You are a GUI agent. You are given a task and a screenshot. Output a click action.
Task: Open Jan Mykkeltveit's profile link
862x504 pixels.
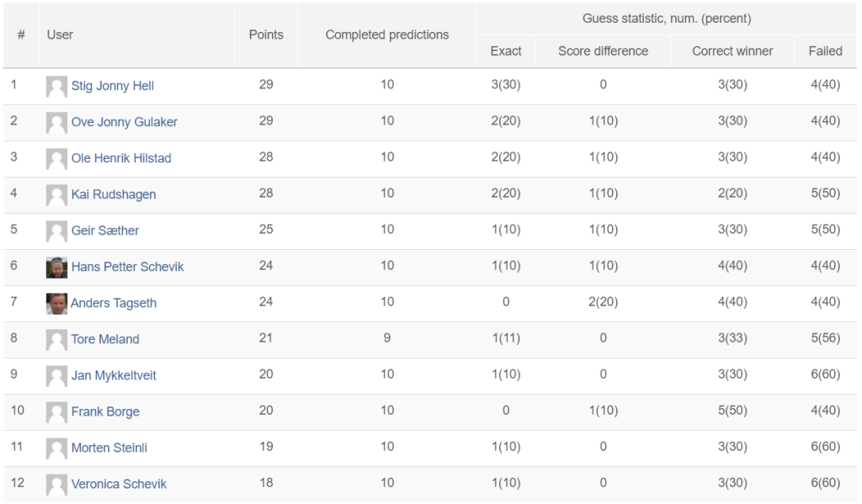(114, 376)
